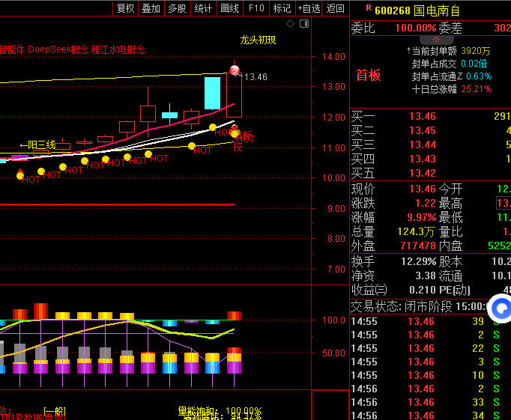Open the 复权 price adjustment menu

coord(126,8)
